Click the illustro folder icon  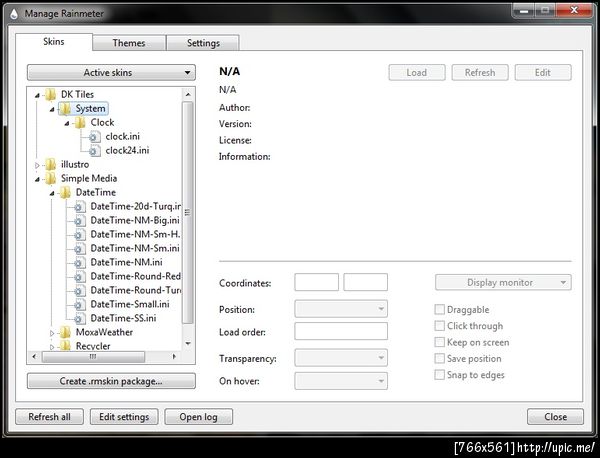pos(50,165)
